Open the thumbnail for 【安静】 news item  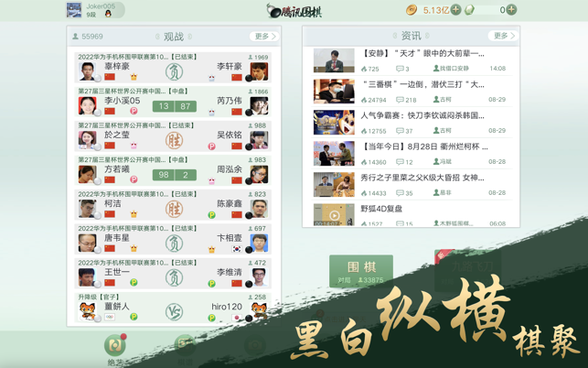pyautogui.click(x=334, y=60)
